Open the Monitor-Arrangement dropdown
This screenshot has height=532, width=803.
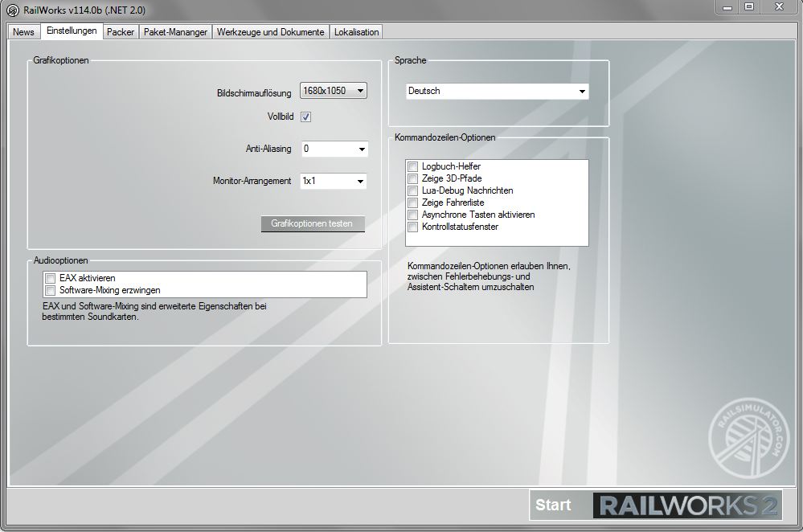(334, 181)
